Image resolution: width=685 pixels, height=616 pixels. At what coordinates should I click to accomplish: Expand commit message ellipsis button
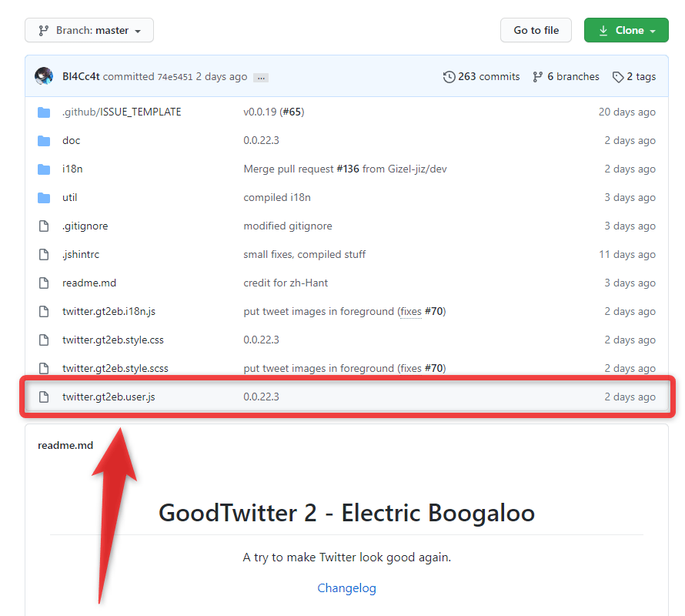261,77
